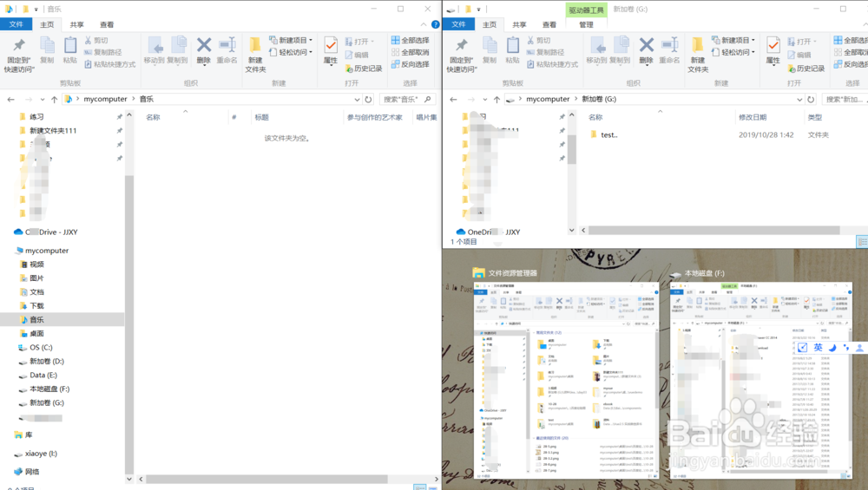Click search box in 音乐 window
This screenshot has height=490, width=868.
point(408,100)
